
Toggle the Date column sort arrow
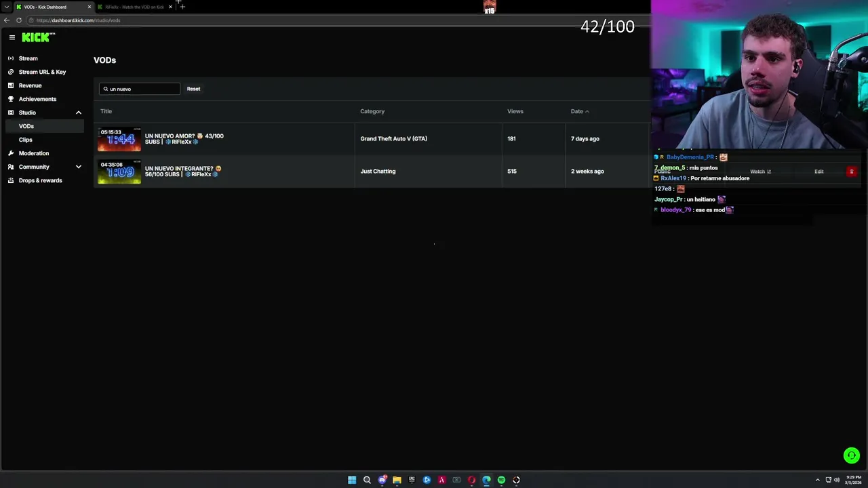tap(587, 111)
